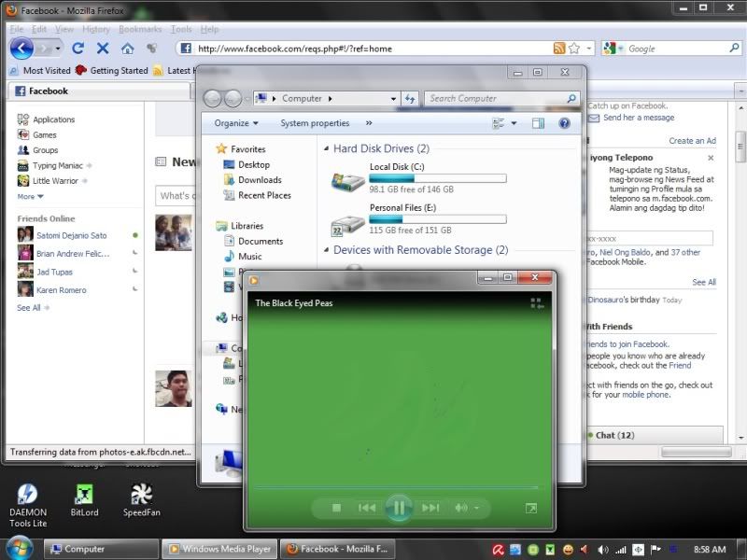This screenshot has width=747, height=560.
Task: Open Firefox back history dropdown arrow
Action: (58, 49)
